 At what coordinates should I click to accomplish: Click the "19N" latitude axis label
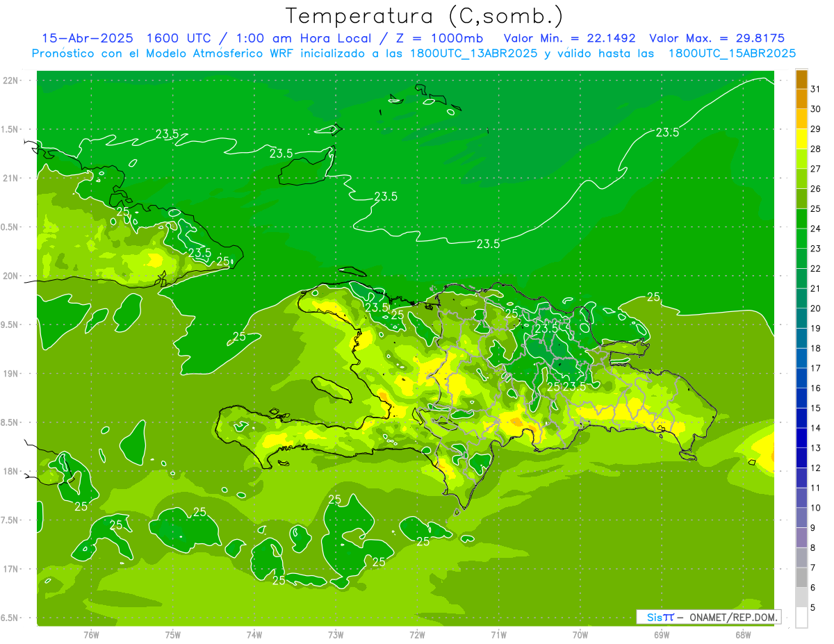click(x=10, y=374)
